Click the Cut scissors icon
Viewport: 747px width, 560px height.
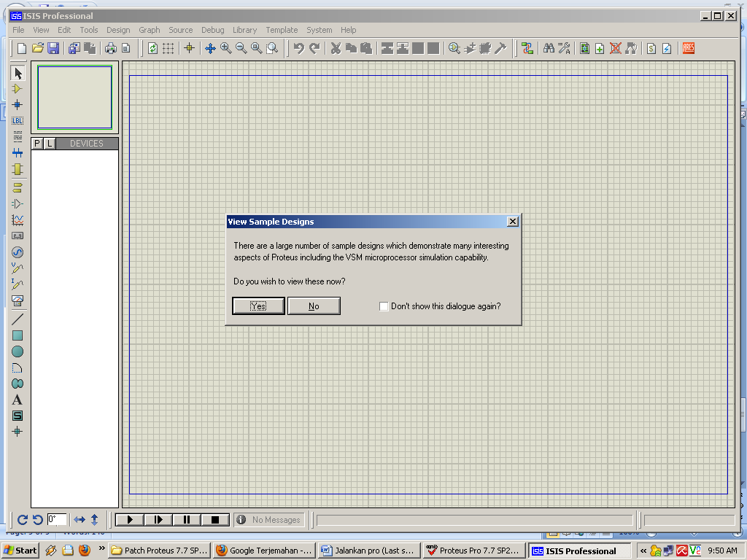pyautogui.click(x=336, y=48)
